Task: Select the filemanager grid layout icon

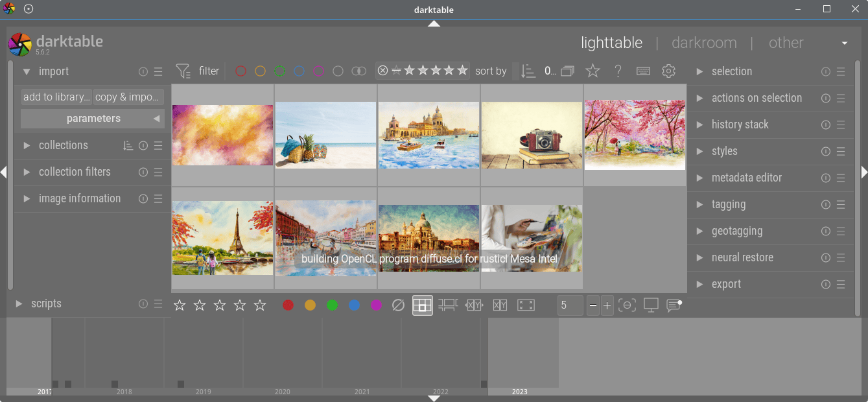Action: pos(423,305)
